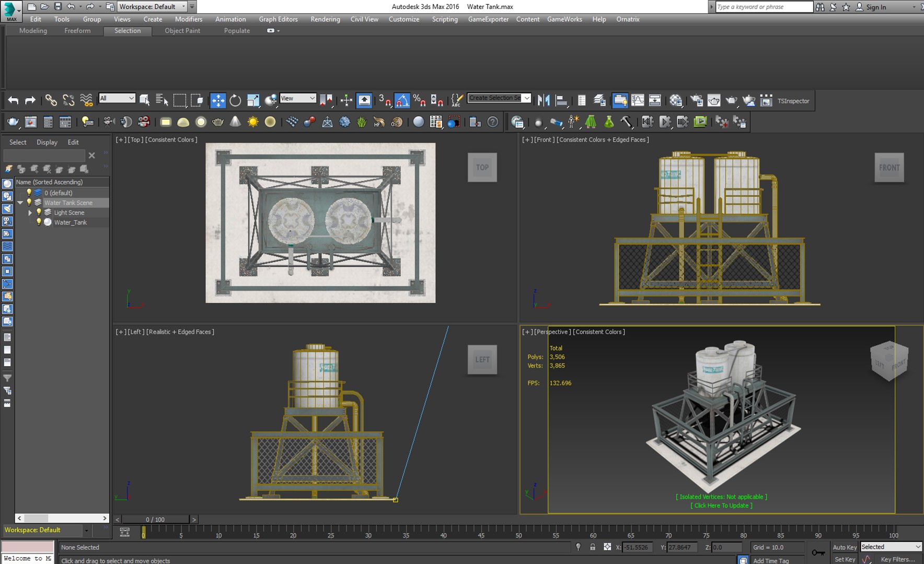Click the Mirror tool icon
The image size is (924, 564).
[x=544, y=100]
